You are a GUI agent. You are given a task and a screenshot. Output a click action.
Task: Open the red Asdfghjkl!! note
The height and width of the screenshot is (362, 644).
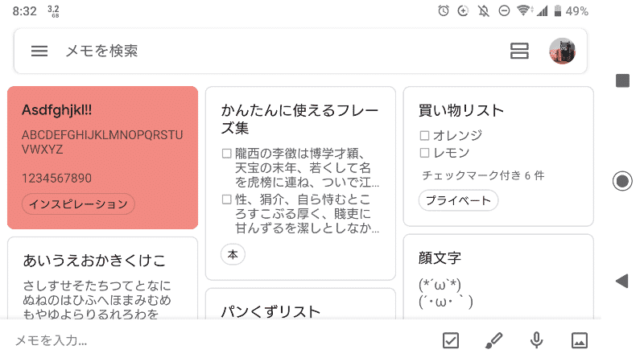point(103,158)
